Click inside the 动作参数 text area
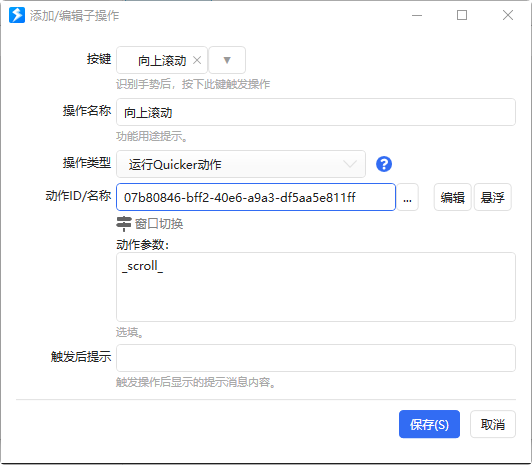Image resolution: width=532 pixels, height=465 pixels. 316,287
